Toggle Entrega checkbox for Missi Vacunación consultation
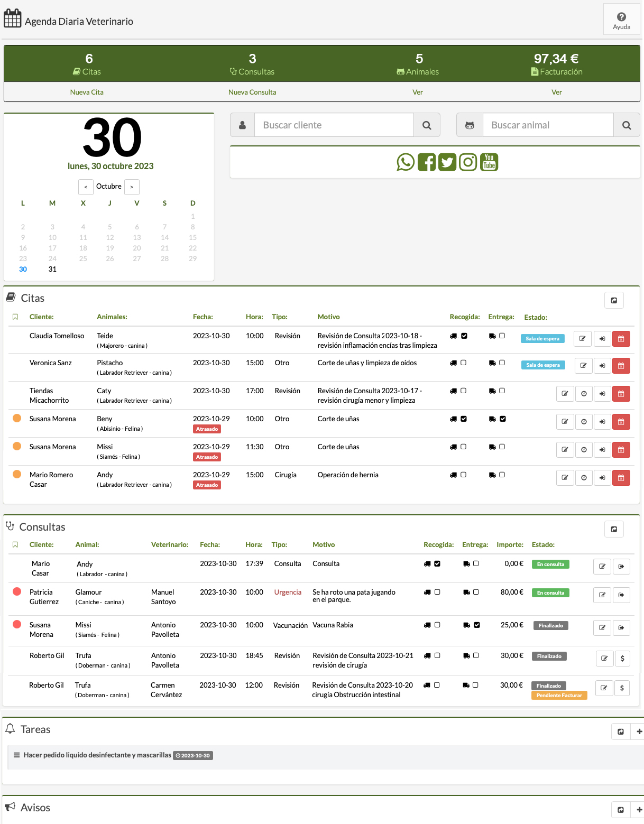The height and width of the screenshot is (824, 644). coord(477,625)
